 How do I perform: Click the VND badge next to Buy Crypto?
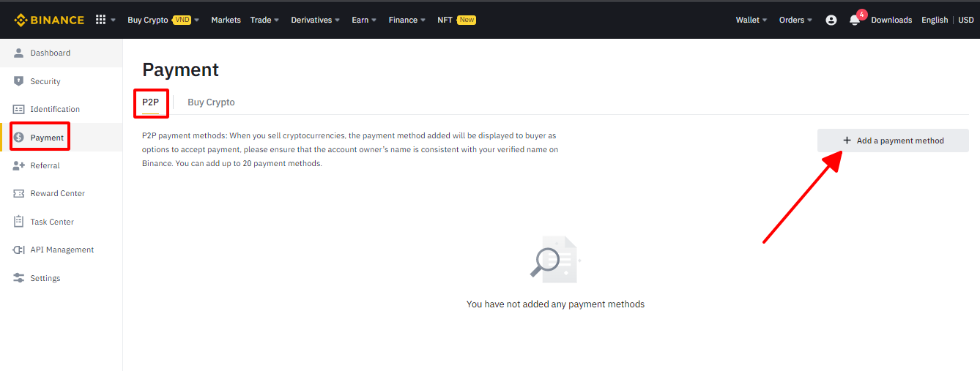tap(182, 20)
